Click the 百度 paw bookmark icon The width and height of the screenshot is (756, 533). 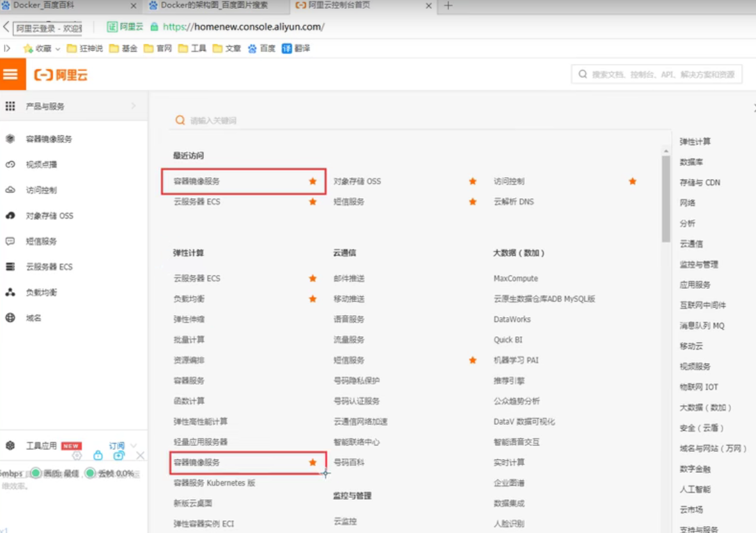(x=252, y=48)
